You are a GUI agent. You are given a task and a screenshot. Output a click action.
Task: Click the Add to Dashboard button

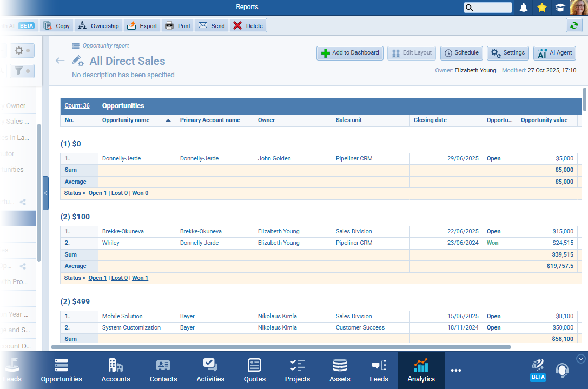click(350, 53)
